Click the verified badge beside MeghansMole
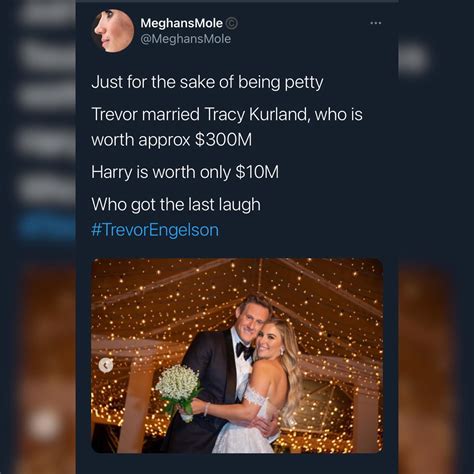The width and height of the screenshot is (474, 474). pos(232,23)
